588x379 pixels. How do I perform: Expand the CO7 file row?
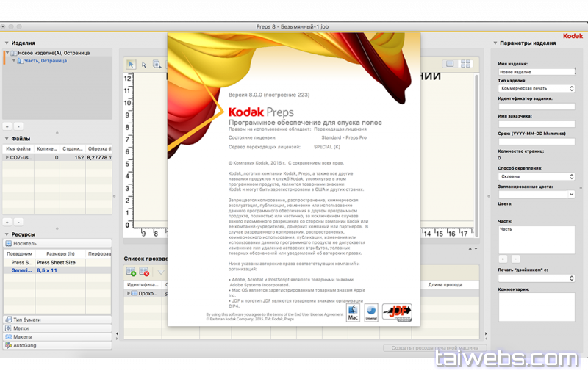pos(7,157)
